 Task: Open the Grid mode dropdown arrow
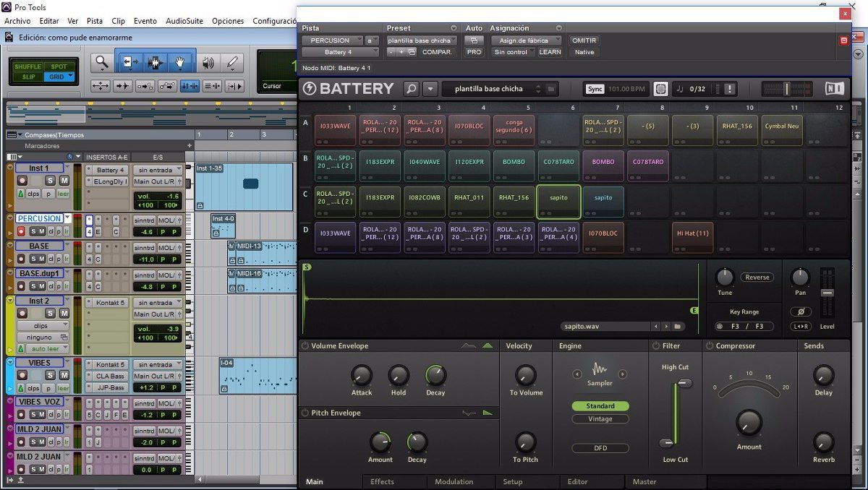point(70,77)
